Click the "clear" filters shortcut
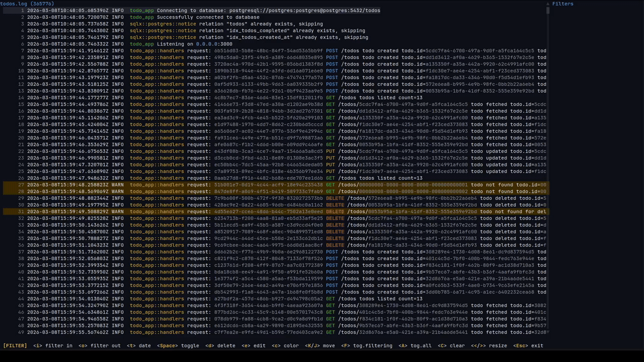 click(x=455, y=346)
